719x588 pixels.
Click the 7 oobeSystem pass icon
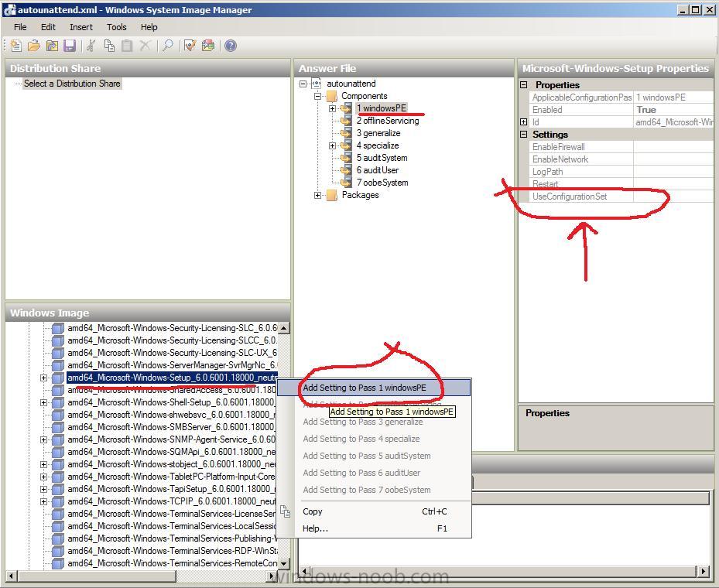pyautogui.click(x=346, y=183)
